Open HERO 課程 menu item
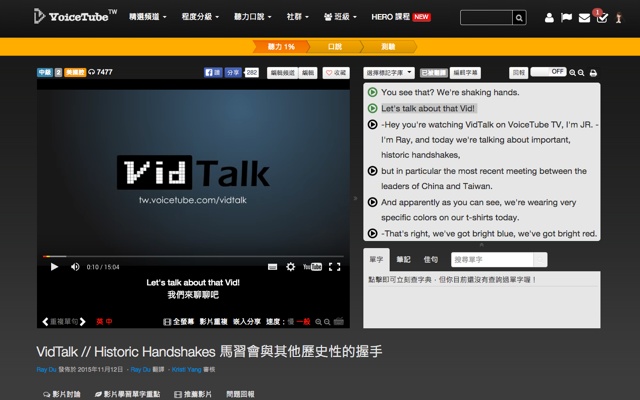Image resolution: width=640 pixels, height=400 pixels. pos(401,17)
